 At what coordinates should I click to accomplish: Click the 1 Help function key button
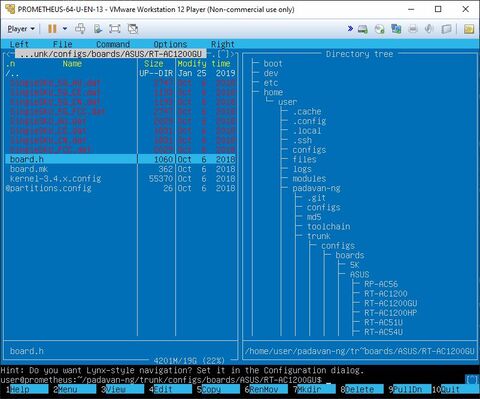[x=27, y=389]
